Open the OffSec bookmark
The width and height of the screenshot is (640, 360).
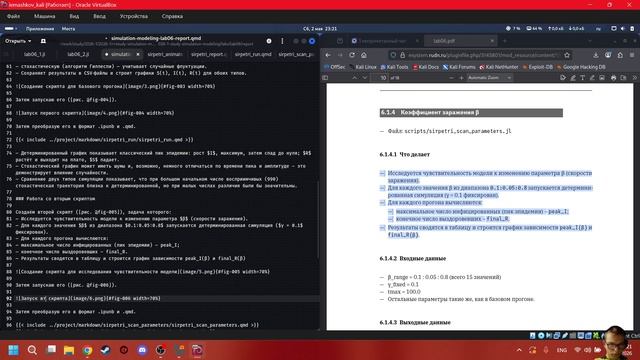point(335,67)
